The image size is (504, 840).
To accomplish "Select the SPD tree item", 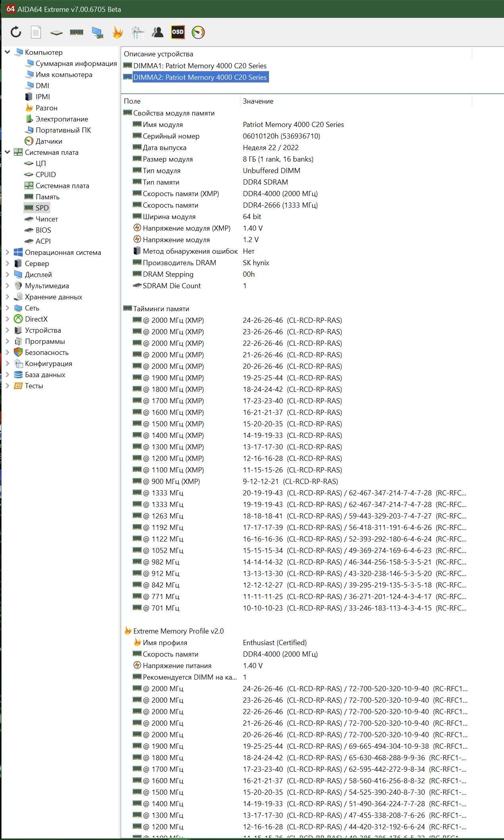I will click(42, 208).
